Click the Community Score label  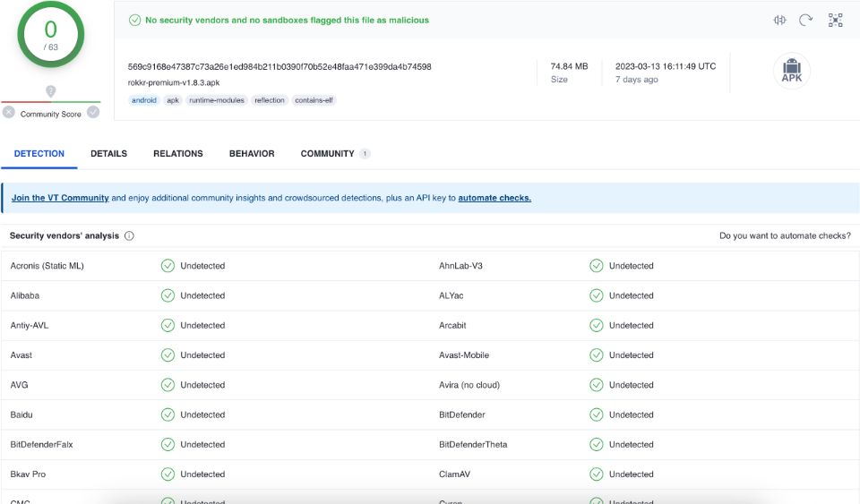(x=50, y=114)
